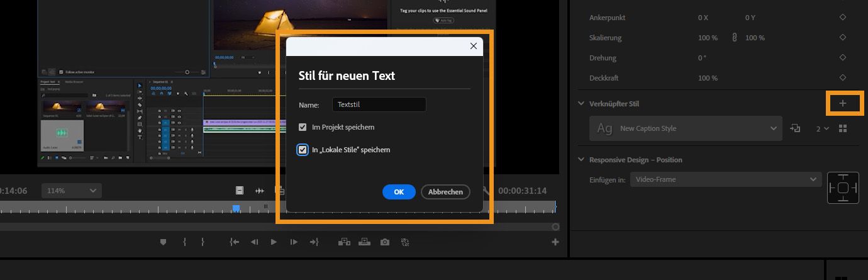Click the Add Marker icon in the monitor
868x280 pixels.
click(163, 242)
